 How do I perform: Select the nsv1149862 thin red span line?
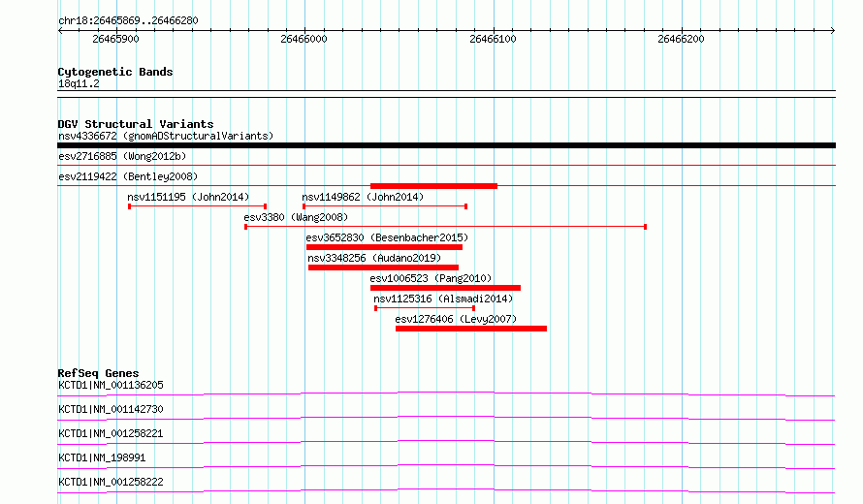coord(385,206)
